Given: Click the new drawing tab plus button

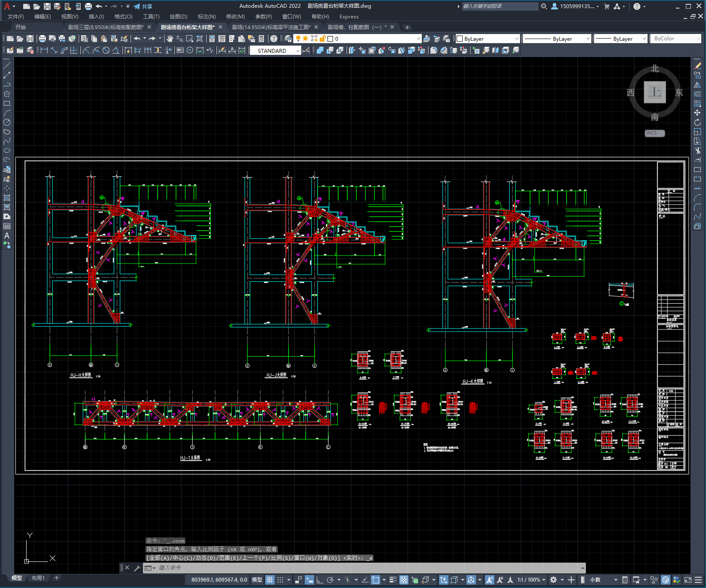Looking at the screenshot, I should (x=407, y=27).
